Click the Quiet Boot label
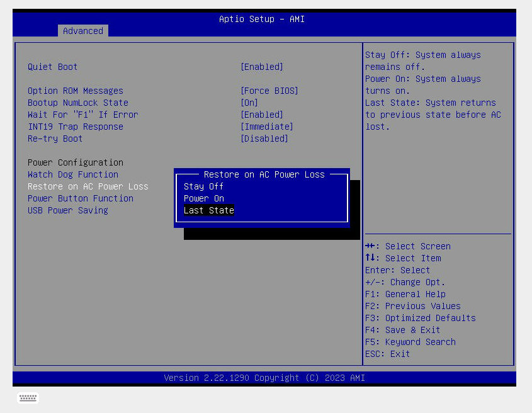 [52, 67]
